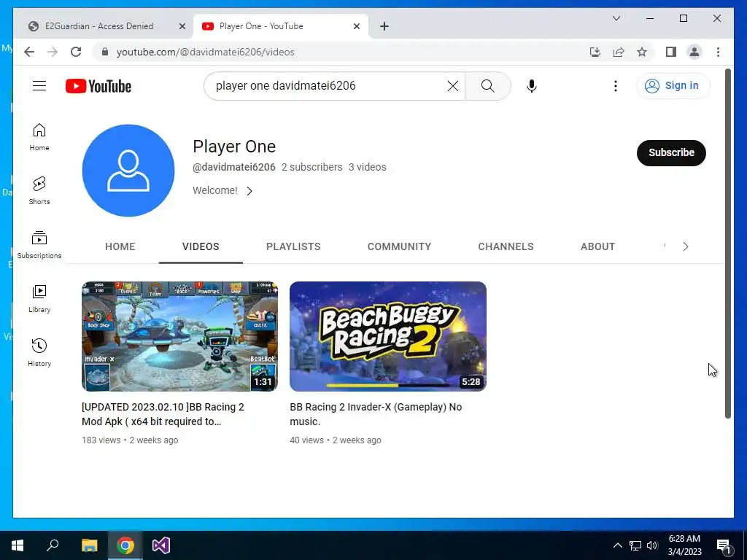Click the YouTube logo
Viewport: 747px width, 560px height.
coord(98,86)
